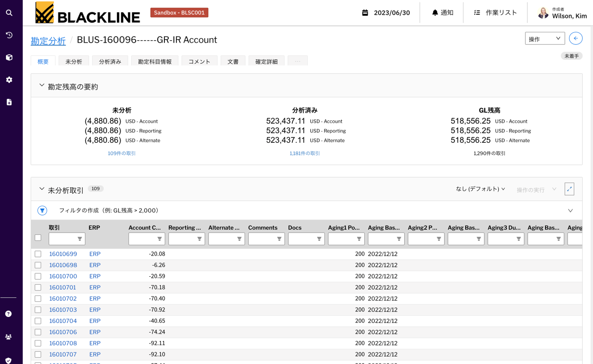
Task: Switch to the 概要 tab
Action: pos(43,61)
